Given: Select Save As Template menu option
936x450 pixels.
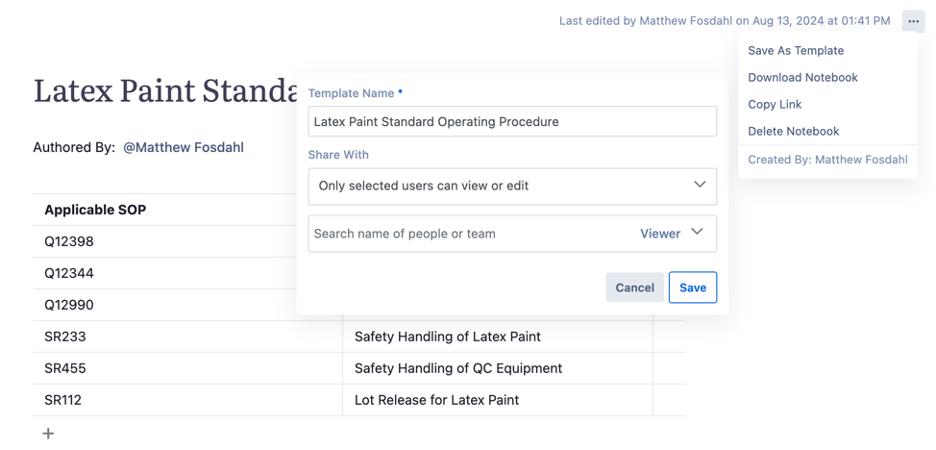Looking at the screenshot, I should click(795, 50).
